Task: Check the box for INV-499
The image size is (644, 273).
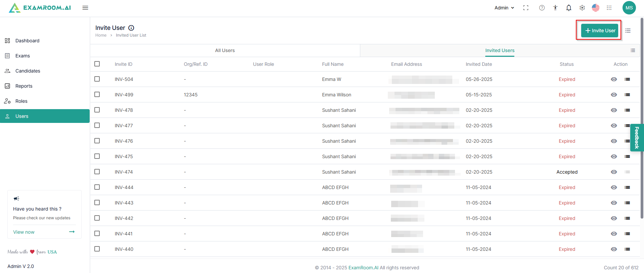Action: [x=97, y=94]
